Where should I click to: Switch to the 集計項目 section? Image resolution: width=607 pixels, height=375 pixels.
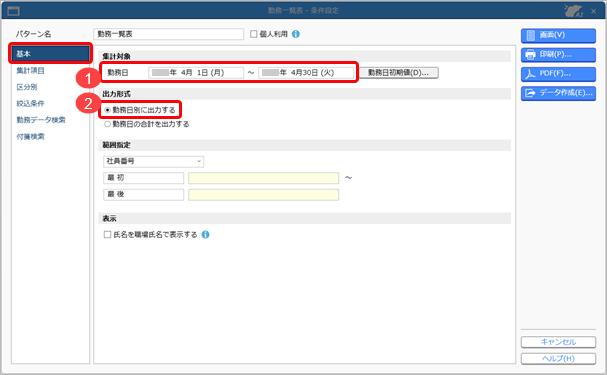(x=31, y=71)
